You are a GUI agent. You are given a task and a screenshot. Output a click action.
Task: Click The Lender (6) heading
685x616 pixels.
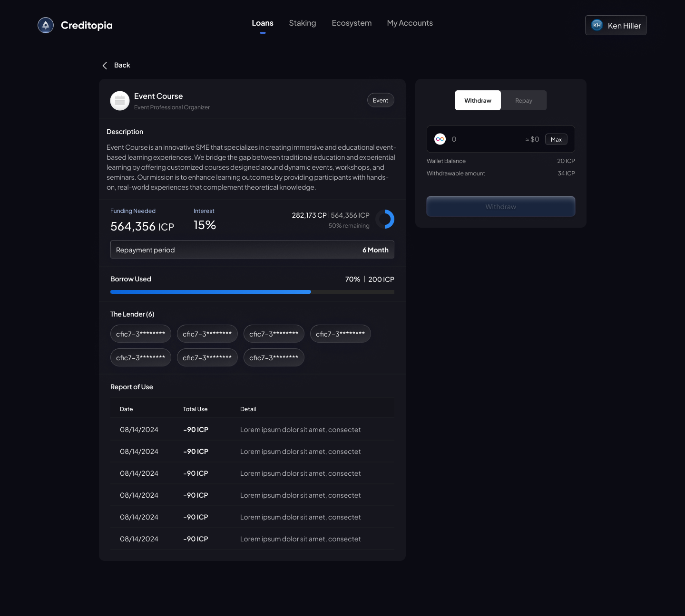(132, 314)
